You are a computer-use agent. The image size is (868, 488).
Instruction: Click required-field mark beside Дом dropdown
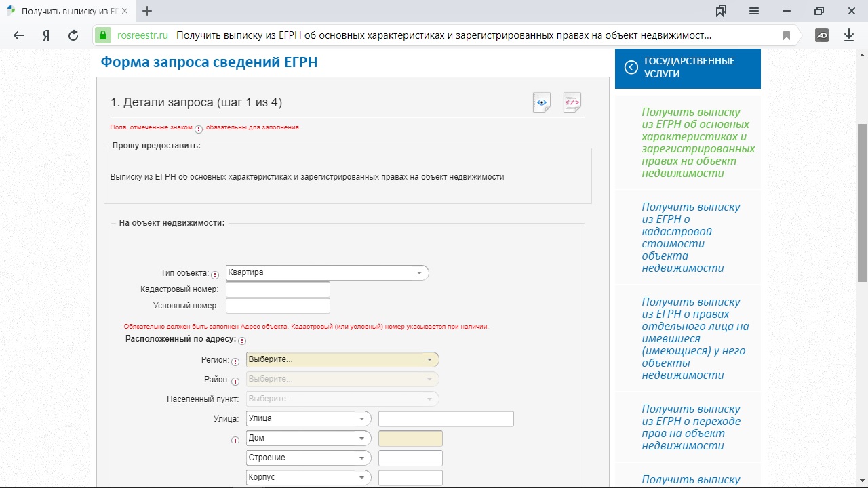point(235,440)
